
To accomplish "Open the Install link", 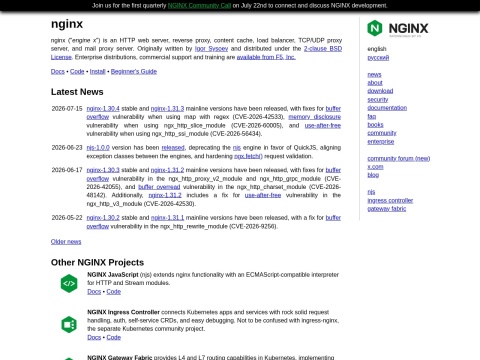I will [97, 71].
